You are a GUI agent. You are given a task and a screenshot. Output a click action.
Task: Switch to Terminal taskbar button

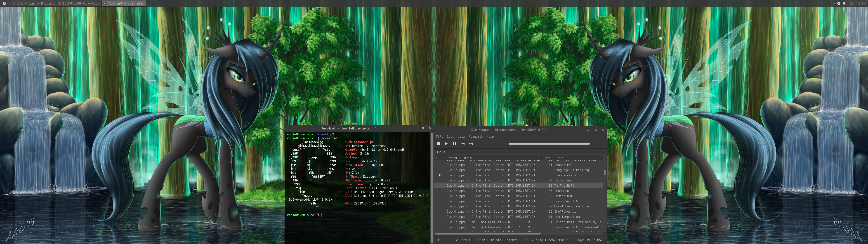[x=124, y=3]
